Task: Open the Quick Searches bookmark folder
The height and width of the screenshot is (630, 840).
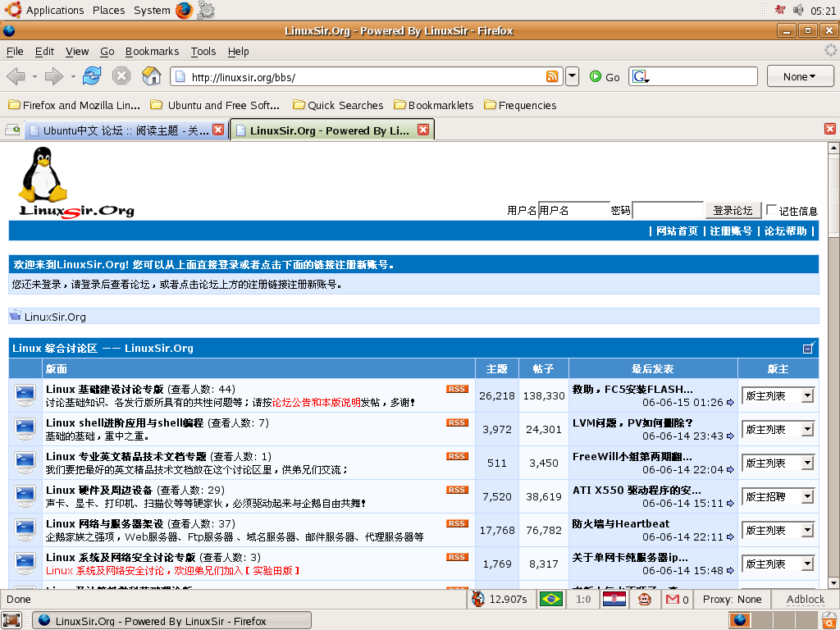Action: pos(338,105)
